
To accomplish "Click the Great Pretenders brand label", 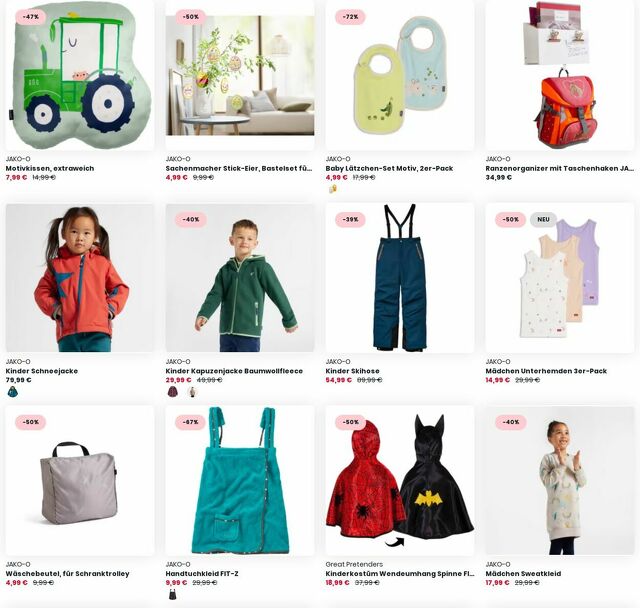I will 354,564.
